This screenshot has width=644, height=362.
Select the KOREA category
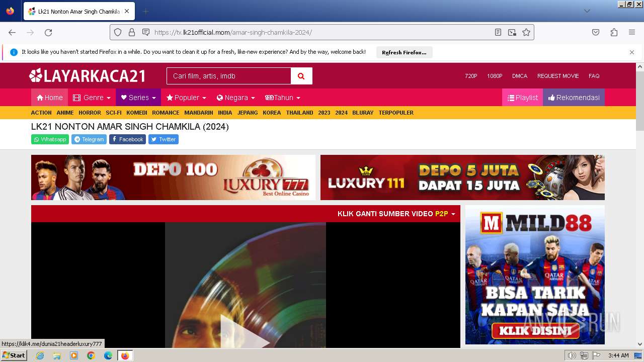272,113
